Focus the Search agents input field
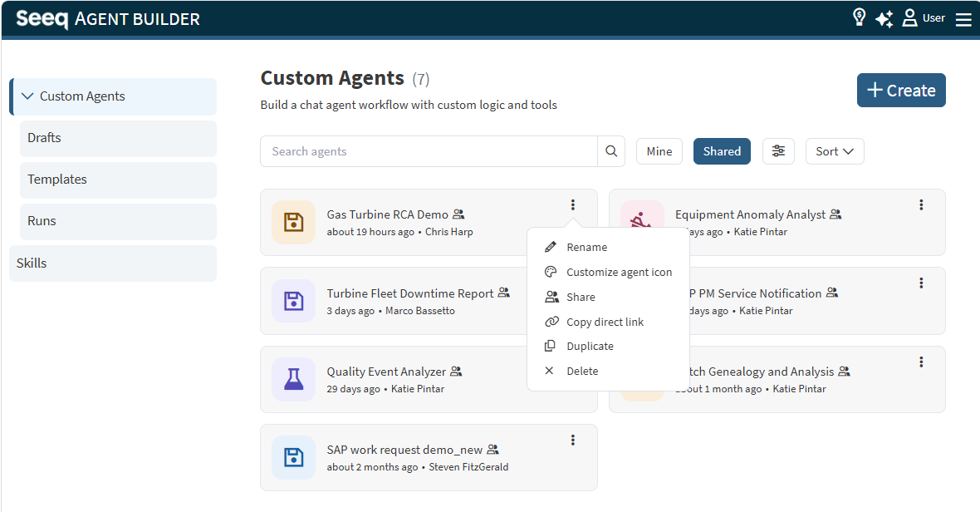980x512 pixels. [429, 151]
